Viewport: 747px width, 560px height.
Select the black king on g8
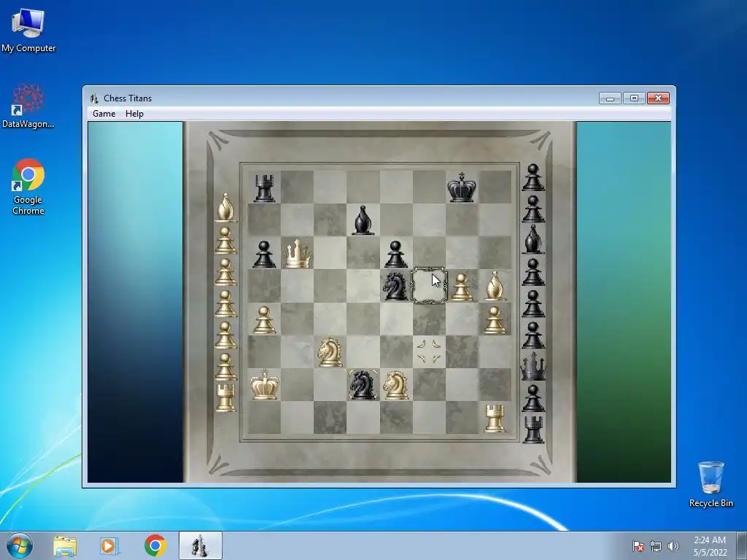point(462,187)
